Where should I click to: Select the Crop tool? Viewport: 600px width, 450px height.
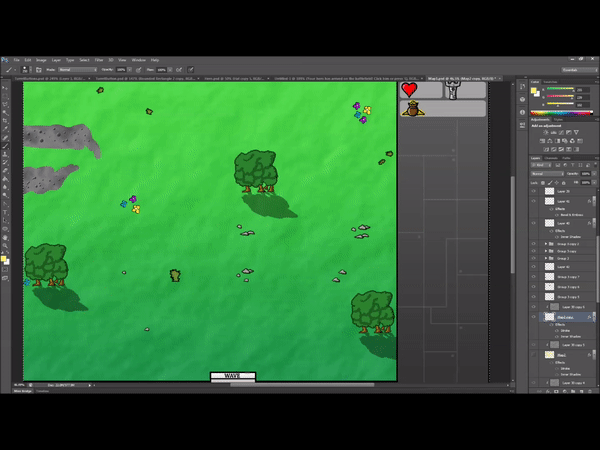(5, 120)
